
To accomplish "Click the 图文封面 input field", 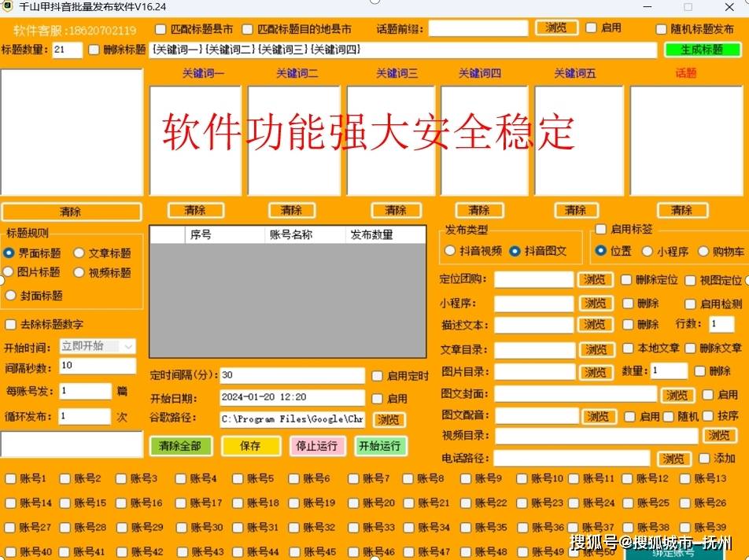I will 576,394.
